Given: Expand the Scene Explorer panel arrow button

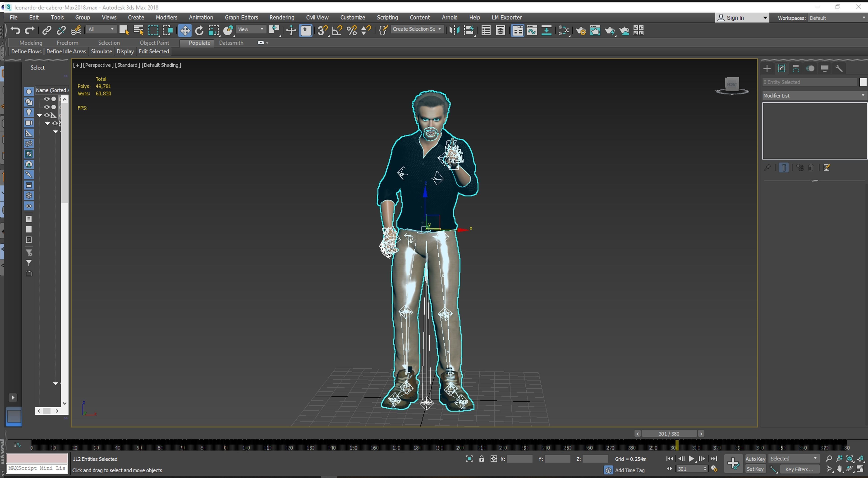Looking at the screenshot, I should pos(13,397).
